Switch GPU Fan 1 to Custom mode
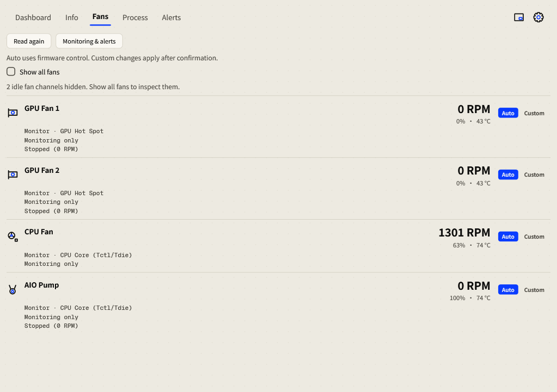This screenshot has height=392, width=557. [534, 113]
